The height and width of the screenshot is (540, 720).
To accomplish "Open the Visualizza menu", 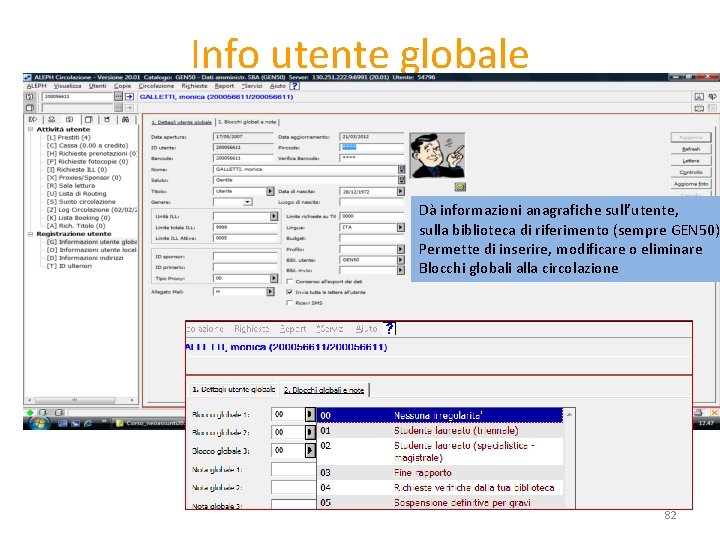I will (x=68, y=86).
